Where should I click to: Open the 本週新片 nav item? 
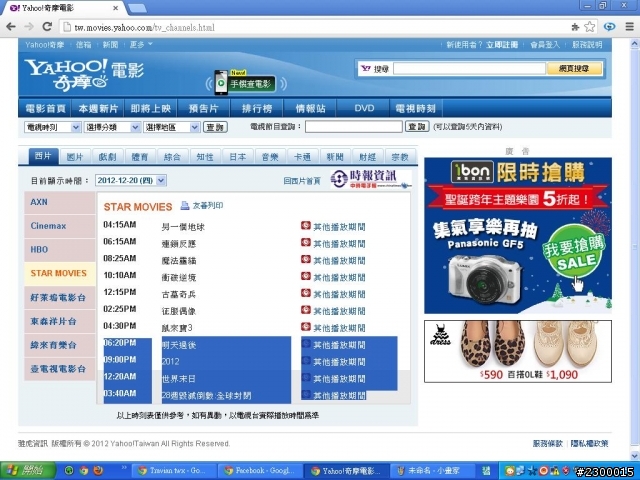98,108
